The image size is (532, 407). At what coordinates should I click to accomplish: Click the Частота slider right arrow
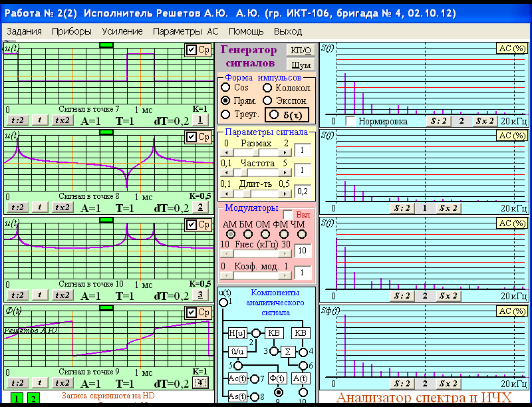(285, 172)
